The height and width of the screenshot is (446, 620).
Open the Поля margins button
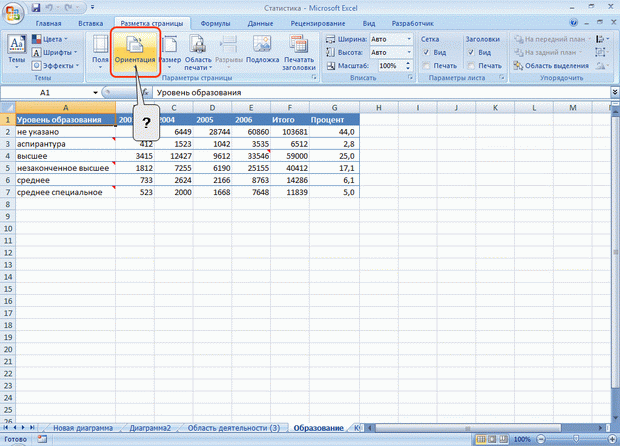click(x=100, y=52)
